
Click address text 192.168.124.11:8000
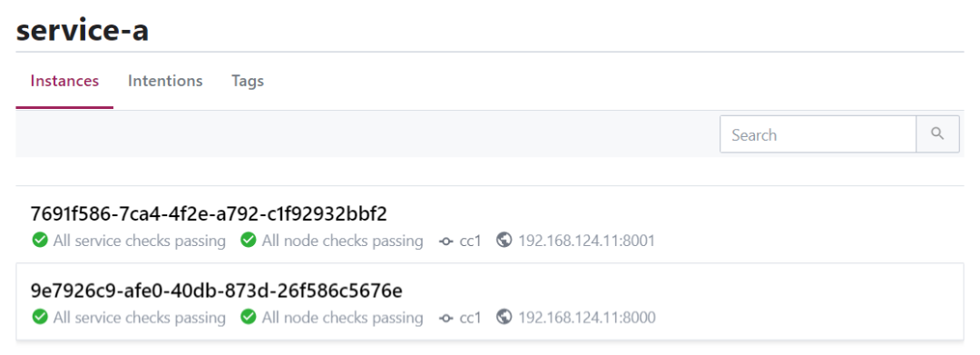point(586,318)
